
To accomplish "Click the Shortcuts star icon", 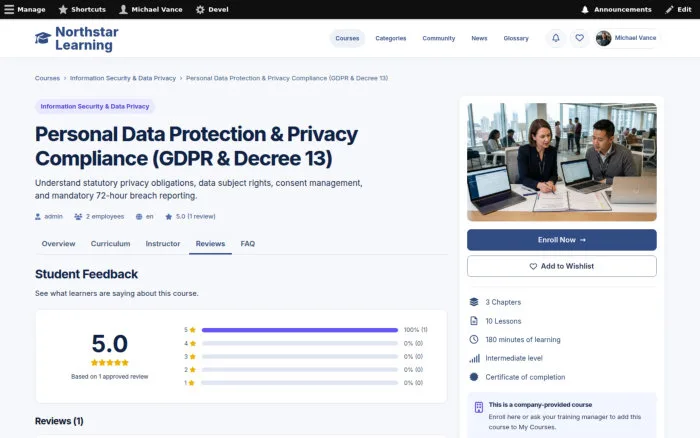I will 63,9.
